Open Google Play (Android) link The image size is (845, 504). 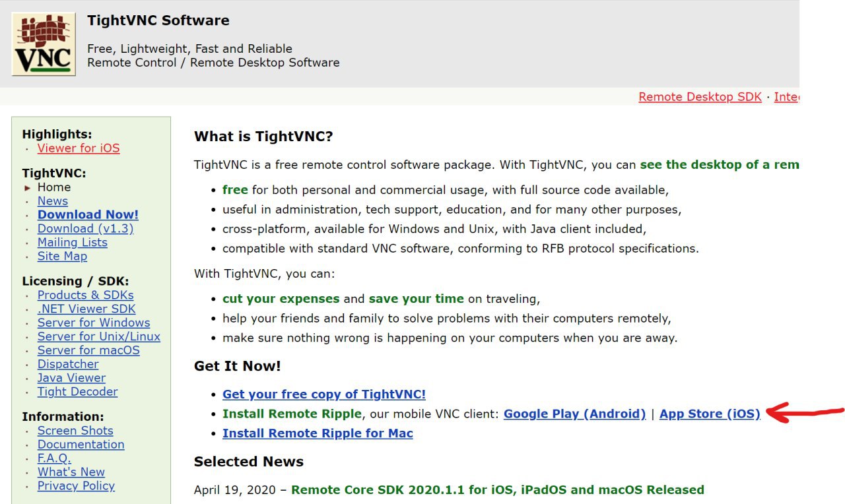(574, 414)
